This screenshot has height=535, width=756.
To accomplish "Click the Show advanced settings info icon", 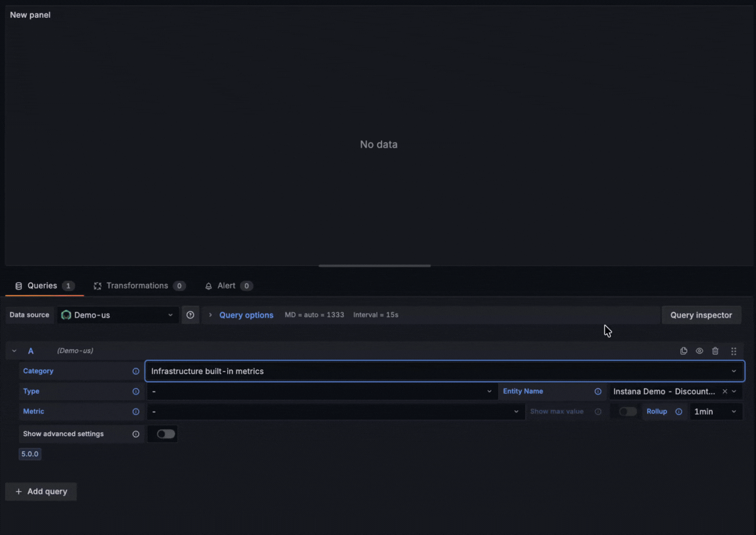I will [136, 434].
